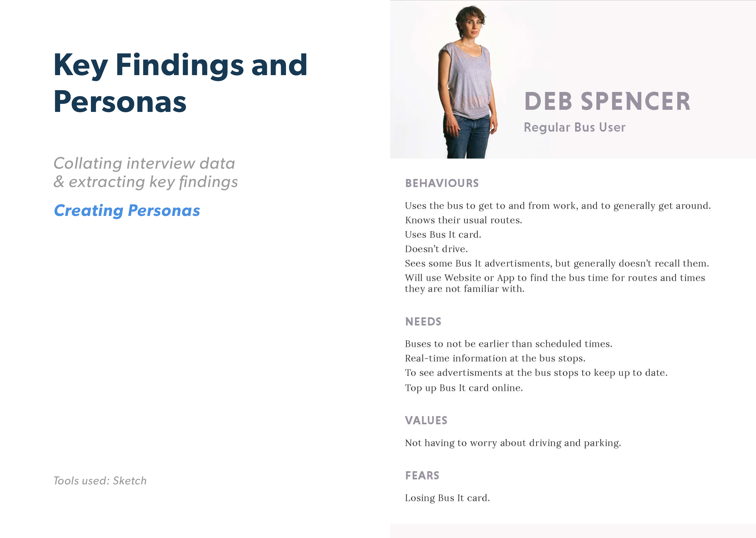The image size is (756, 538).
Task: Select the "DEB SPENCER" persona name
Action: tap(607, 101)
